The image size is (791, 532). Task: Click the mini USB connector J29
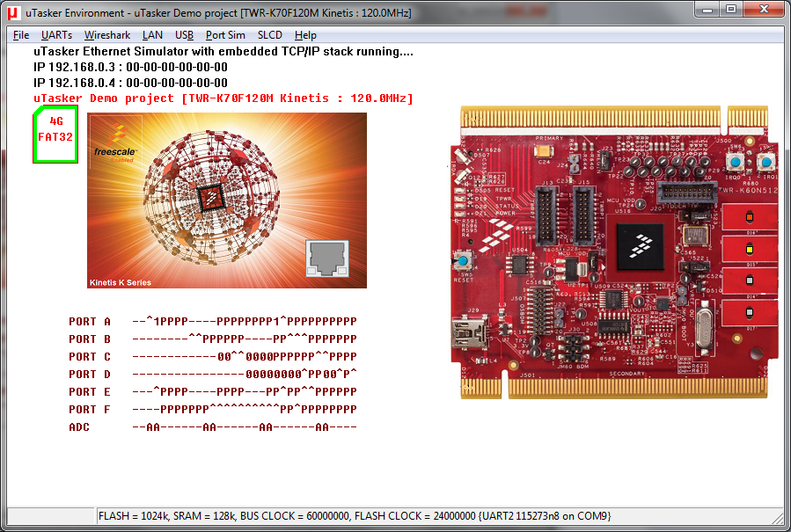[x=470, y=332]
